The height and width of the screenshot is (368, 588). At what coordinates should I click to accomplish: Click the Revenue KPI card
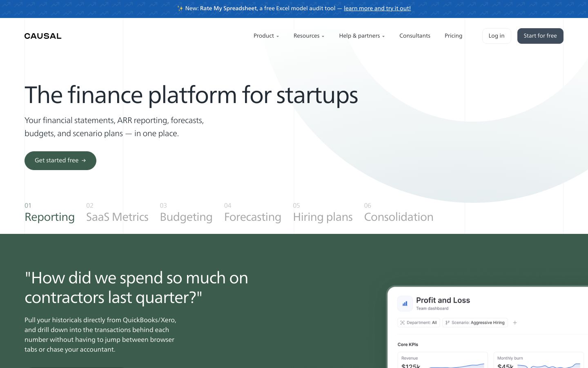pyautogui.click(x=443, y=360)
